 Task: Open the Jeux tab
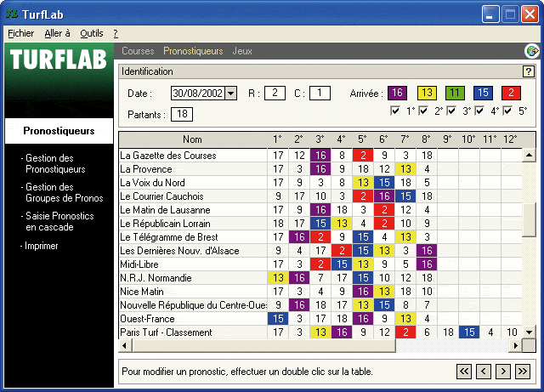tap(242, 51)
